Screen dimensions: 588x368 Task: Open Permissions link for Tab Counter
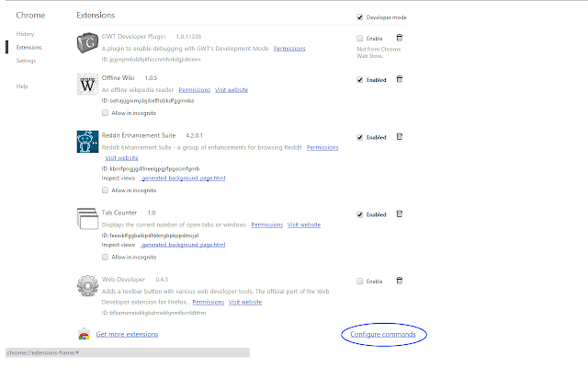coord(267,224)
